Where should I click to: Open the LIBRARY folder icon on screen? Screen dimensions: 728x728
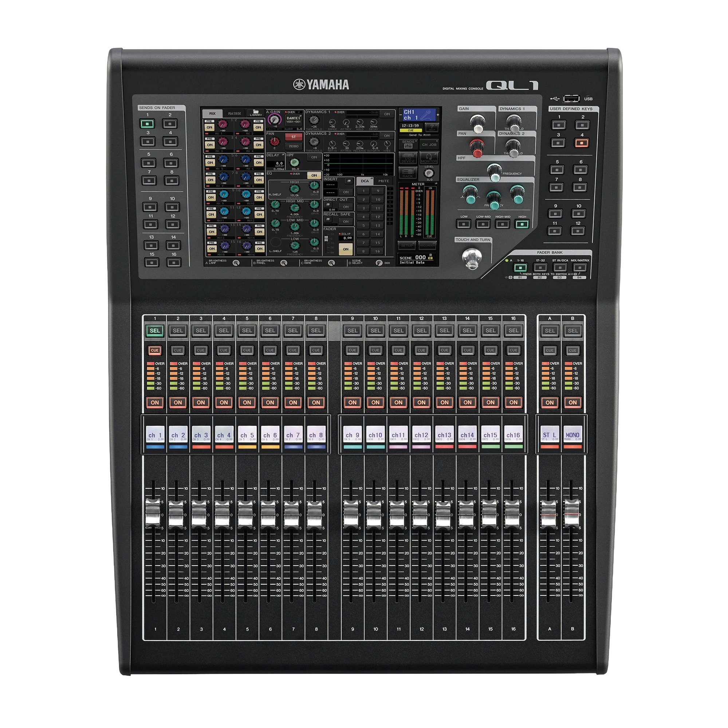click(256, 113)
